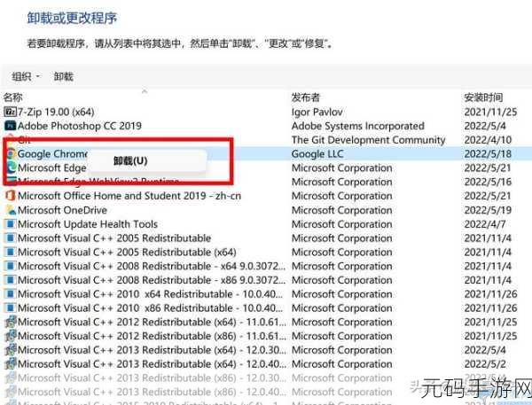
Task: Click icon for Visual C++ 2010 x86 Redistributable
Action: pyautogui.click(x=10, y=308)
